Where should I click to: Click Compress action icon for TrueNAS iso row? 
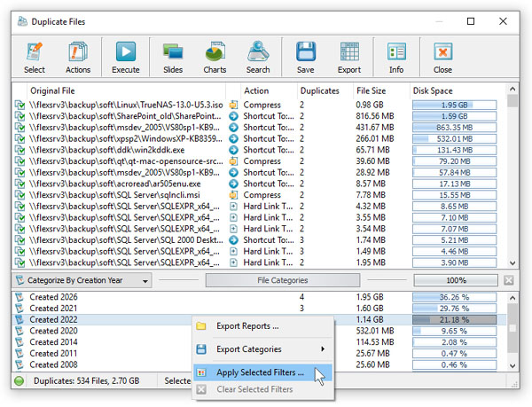tap(233, 105)
